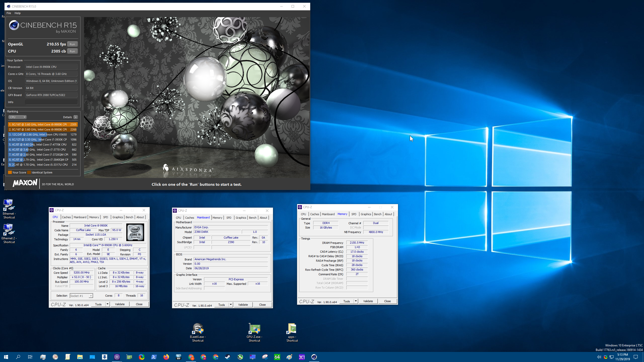Open Action Center notification icon
The width and height of the screenshot is (644, 362).
click(636, 357)
